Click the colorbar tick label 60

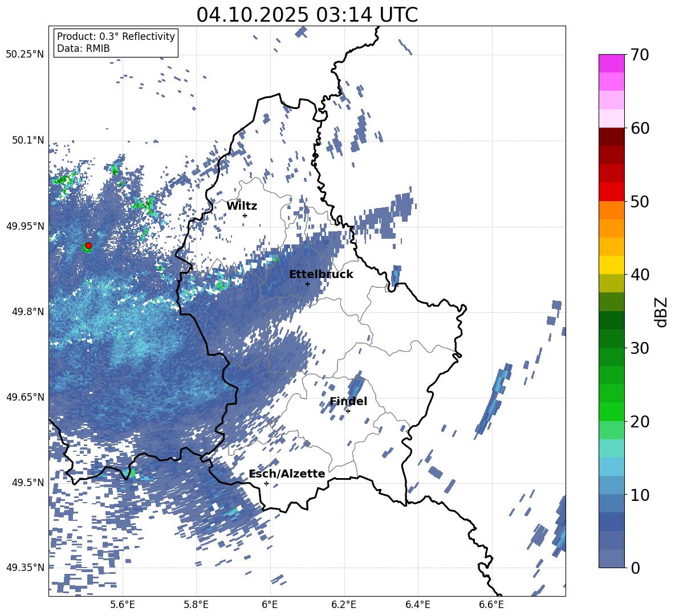pos(640,128)
